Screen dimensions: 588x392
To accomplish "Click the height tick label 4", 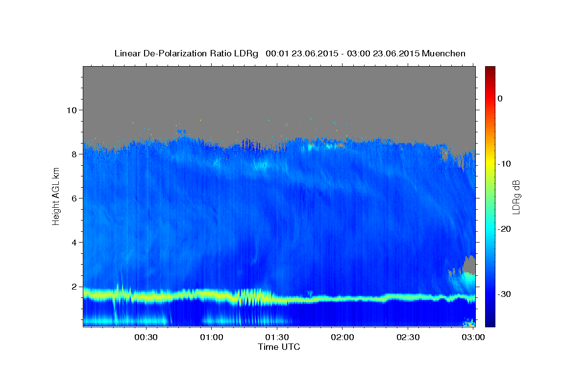I will coord(75,242).
